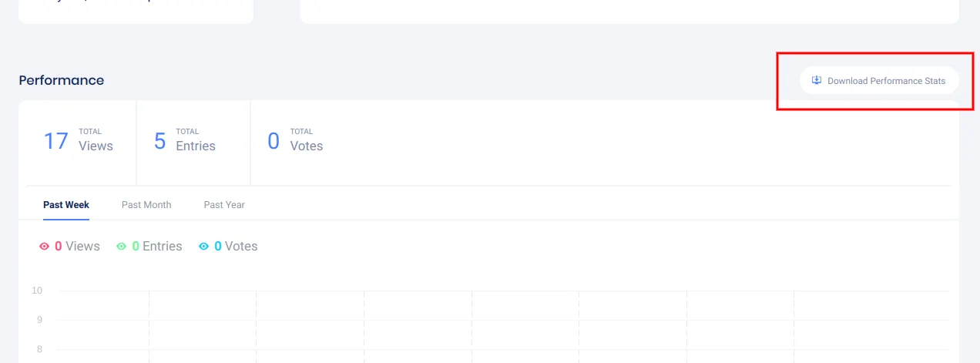Image resolution: width=980 pixels, height=363 pixels.
Task: Click the 5 Total Entries stat
Action: [x=185, y=142]
